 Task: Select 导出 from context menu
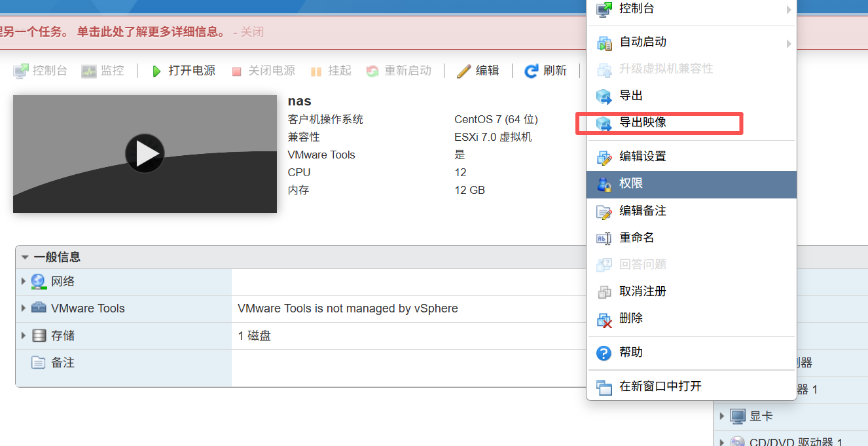pyautogui.click(x=691, y=96)
